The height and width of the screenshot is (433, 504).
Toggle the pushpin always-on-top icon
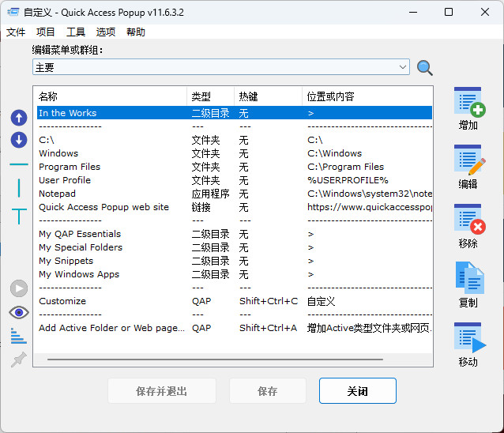19,360
